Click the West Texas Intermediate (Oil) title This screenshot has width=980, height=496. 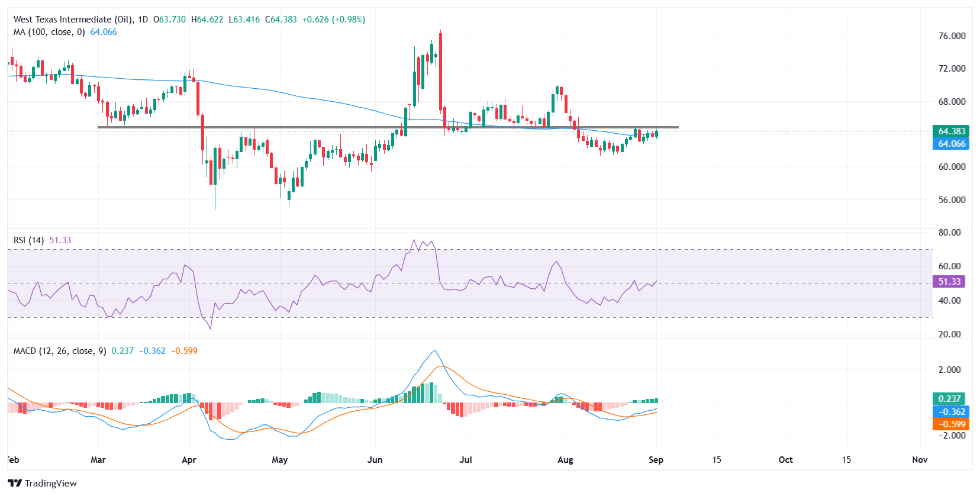pyautogui.click(x=73, y=20)
